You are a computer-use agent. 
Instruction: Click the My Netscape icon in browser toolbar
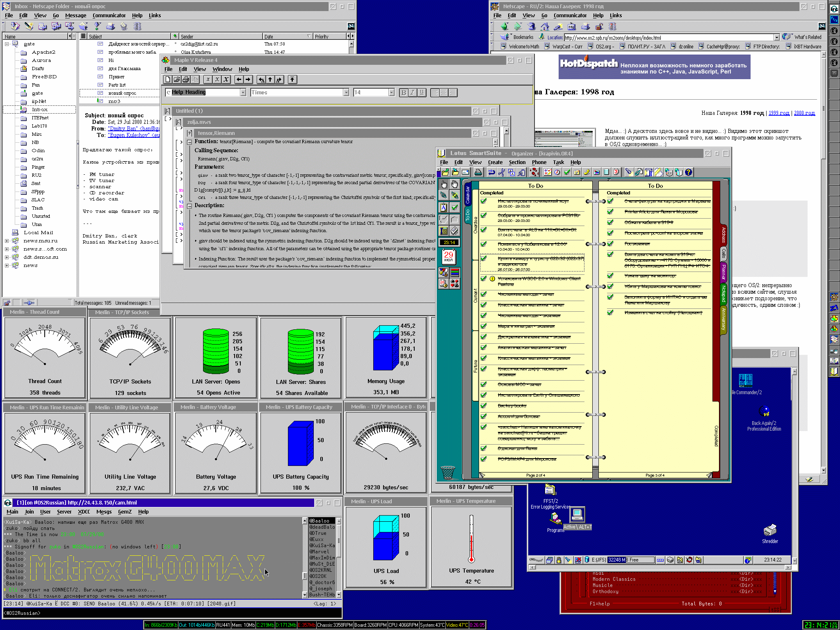coord(572,26)
